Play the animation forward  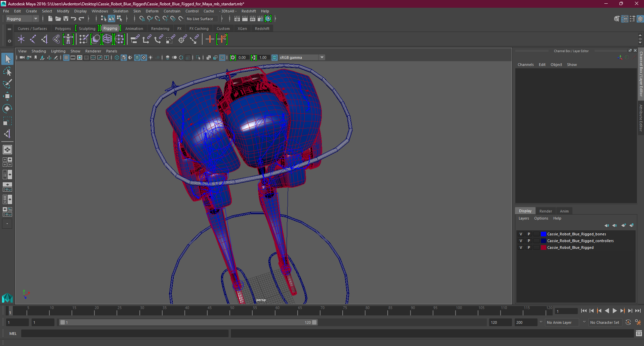614,311
